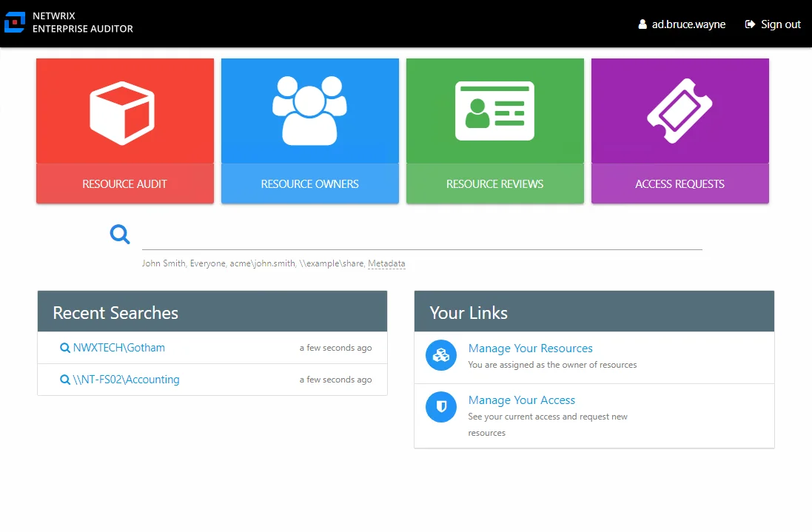Viewport: 812px width, 532px height.
Task: Select the RESOURCE OWNERS label
Action: click(x=309, y=184)
